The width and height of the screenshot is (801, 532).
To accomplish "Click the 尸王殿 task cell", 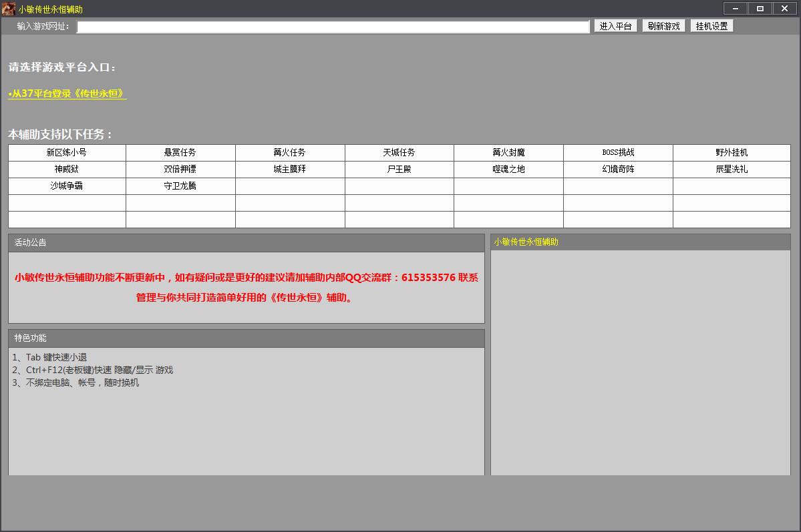I will click(x=399, y=170).
